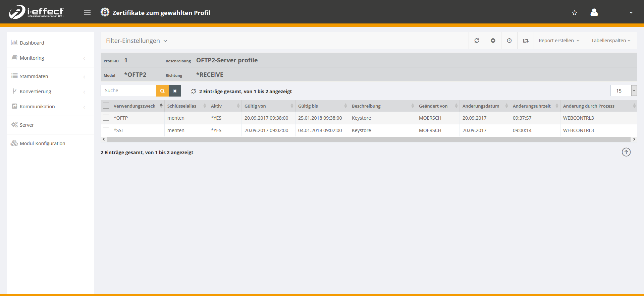
Task: Open the Tabellenspalten dropdown
Action: coord(611,41)
